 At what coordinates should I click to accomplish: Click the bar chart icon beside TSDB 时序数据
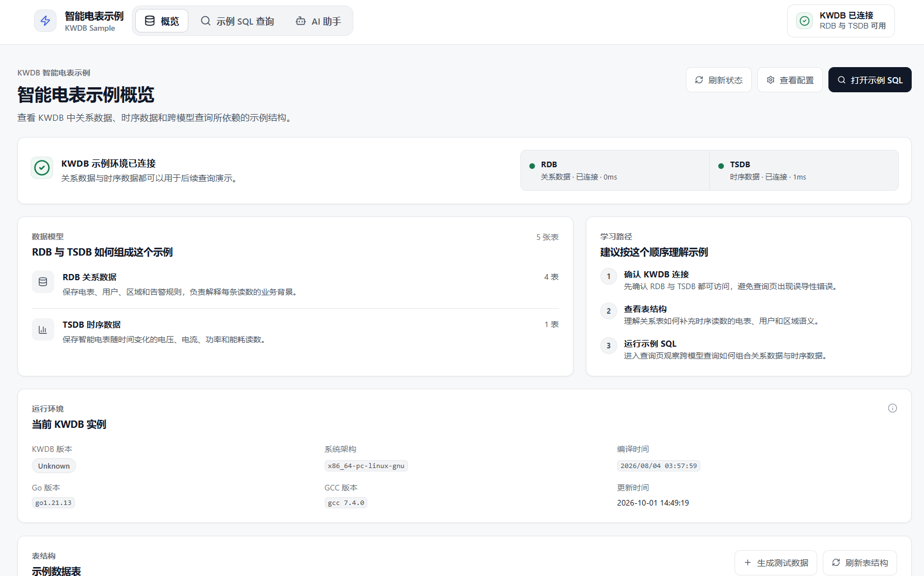click(x=43, y=329)
